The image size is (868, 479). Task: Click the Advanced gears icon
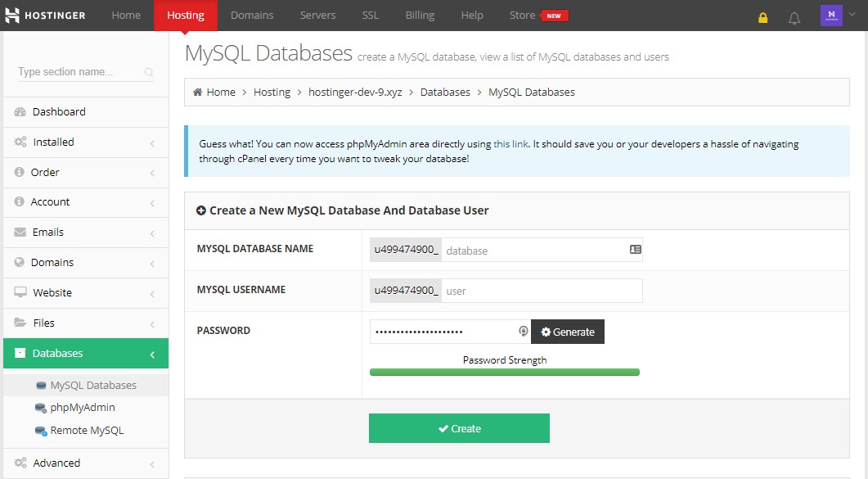20,463
